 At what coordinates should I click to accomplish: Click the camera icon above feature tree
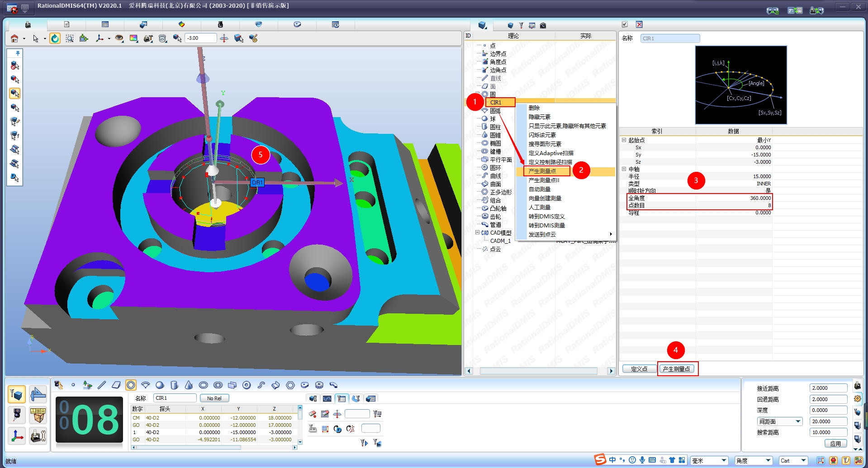543,25
